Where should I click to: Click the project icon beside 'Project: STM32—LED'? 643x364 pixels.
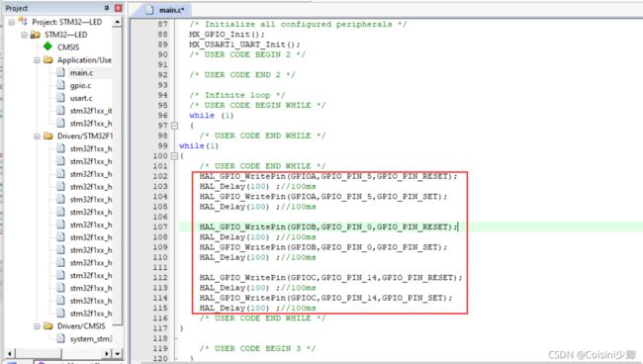tap(22, 22)
